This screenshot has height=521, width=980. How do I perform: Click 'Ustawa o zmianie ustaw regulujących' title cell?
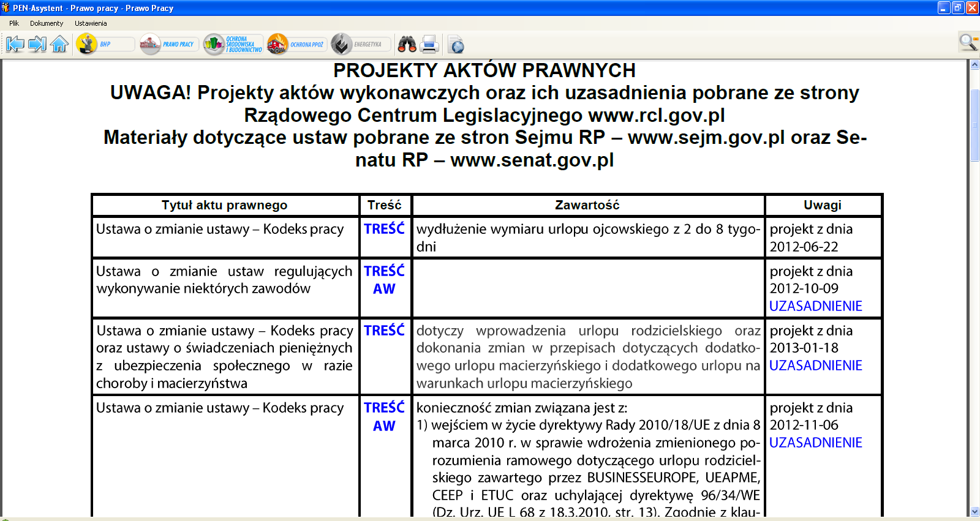(225, 287)
